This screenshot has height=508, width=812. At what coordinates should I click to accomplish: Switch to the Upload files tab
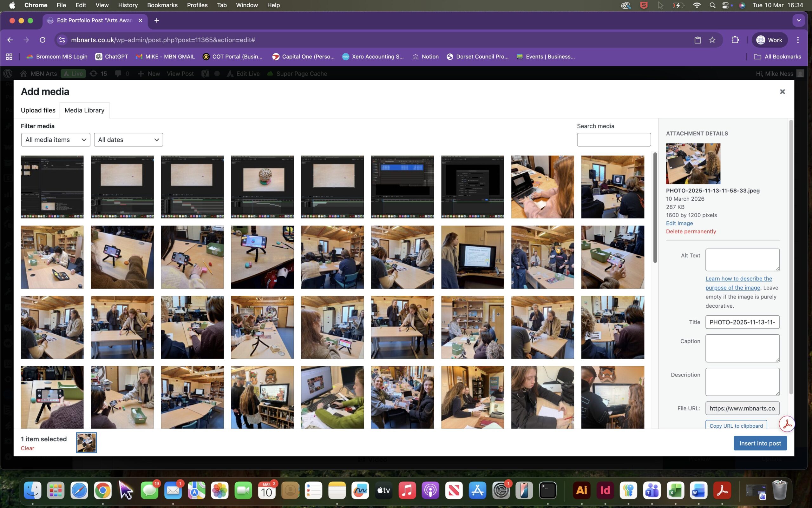click(38, 110)
